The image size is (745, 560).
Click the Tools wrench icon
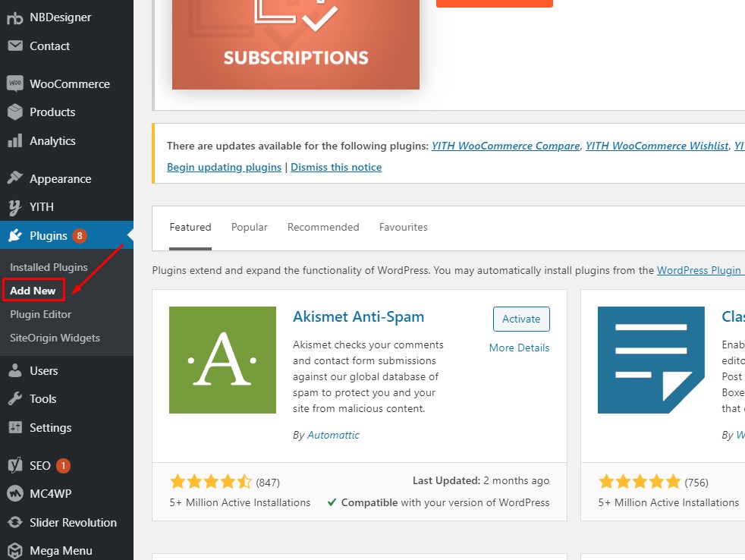click(14, 399)
